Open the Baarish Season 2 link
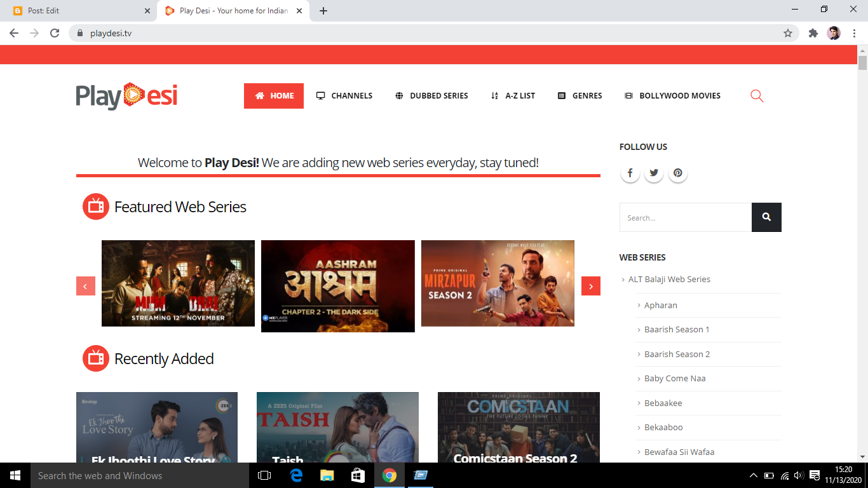868x488 pixels. point(677,355)
